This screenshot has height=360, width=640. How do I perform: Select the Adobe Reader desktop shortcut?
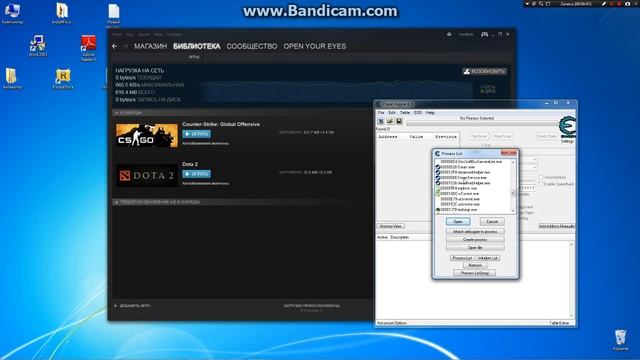point(88,48)
